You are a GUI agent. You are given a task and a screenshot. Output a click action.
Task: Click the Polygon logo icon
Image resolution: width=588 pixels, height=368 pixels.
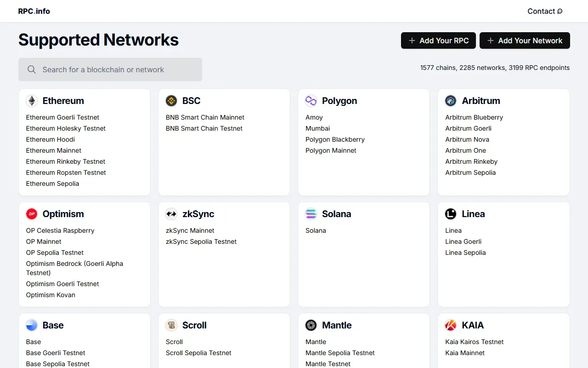pos(311,101)
